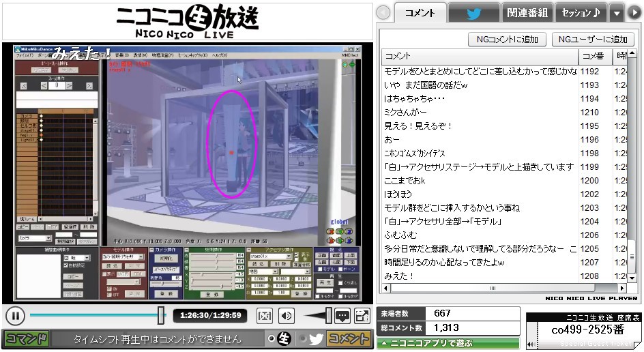Collapse the 照明操作 panel with its minus box
Viewport: 644px width, 352px height.
point(186,250)
